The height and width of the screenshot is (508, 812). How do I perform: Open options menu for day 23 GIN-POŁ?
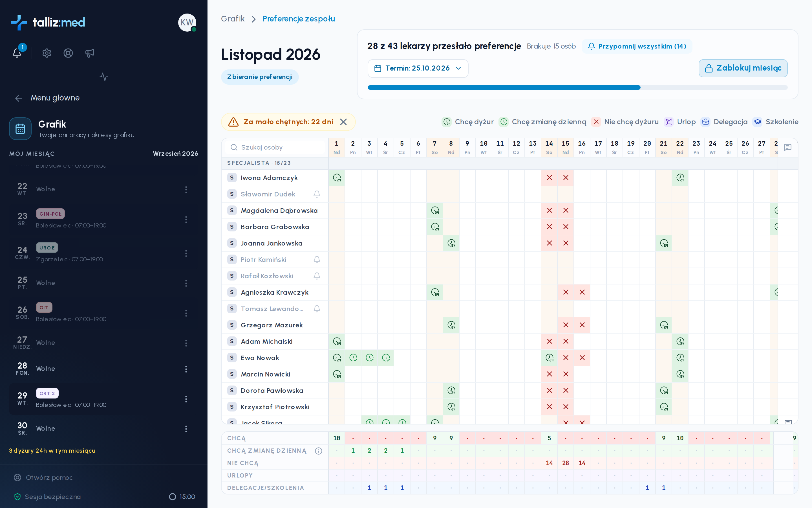(186, 219)
